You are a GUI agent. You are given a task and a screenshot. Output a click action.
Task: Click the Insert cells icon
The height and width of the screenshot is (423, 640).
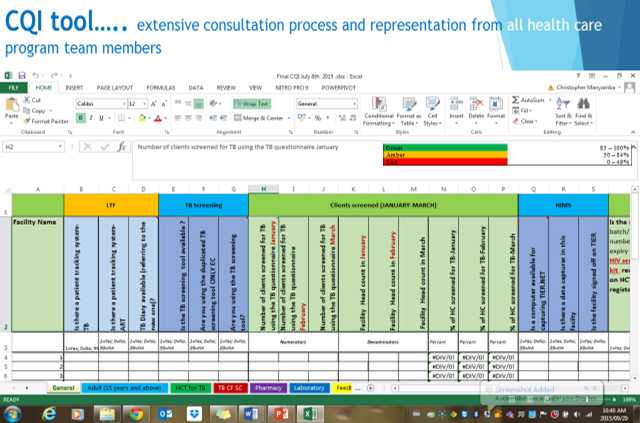tap(456, 108)
